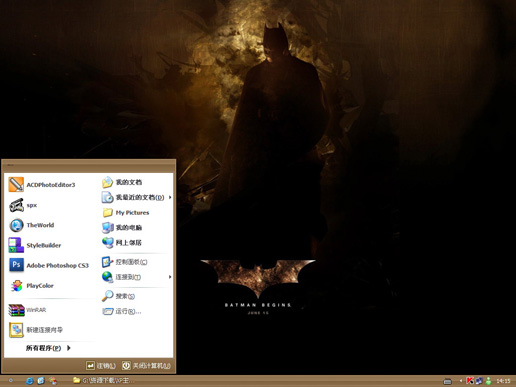Click 关闭计算机(U) shut down button
The height and width of the screenshot is (387, 516).
click(146, 366)
